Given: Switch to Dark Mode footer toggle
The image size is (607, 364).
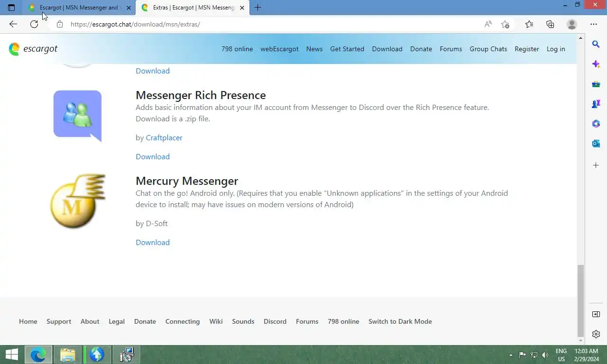Looking at the screenshot, I should pyautogui.click(x=400, y=321).
